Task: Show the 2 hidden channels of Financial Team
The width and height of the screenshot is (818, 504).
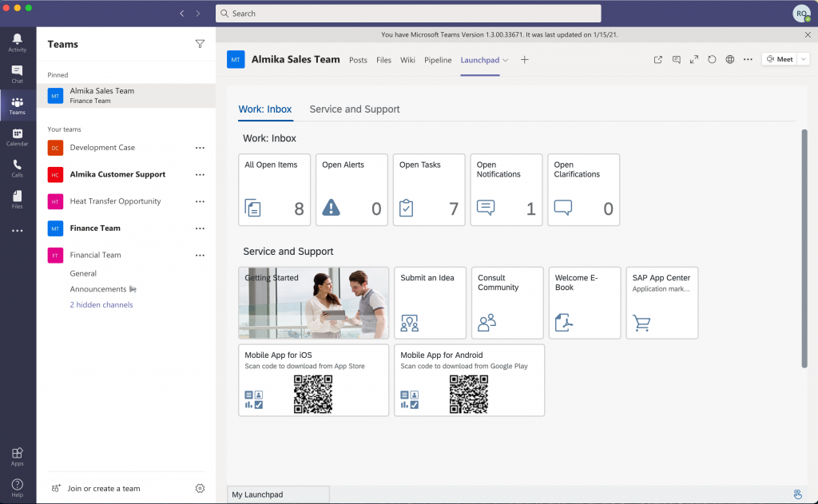Action: 101,304
